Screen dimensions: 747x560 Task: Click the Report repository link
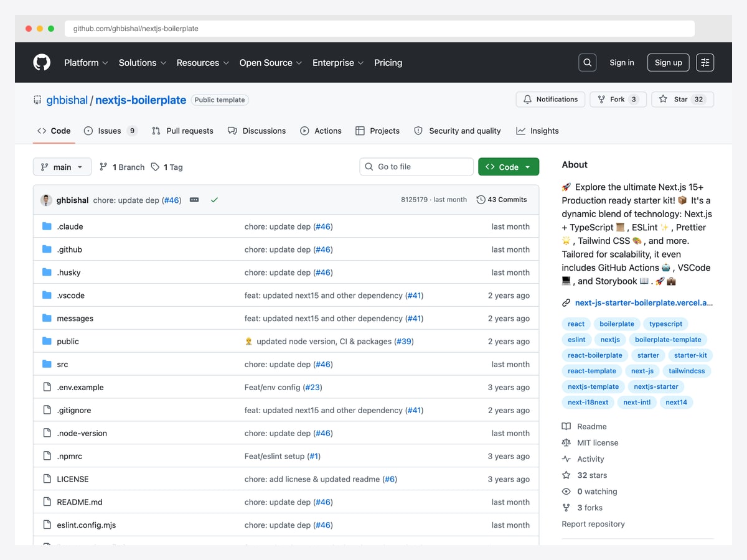(x=593, y=524)
